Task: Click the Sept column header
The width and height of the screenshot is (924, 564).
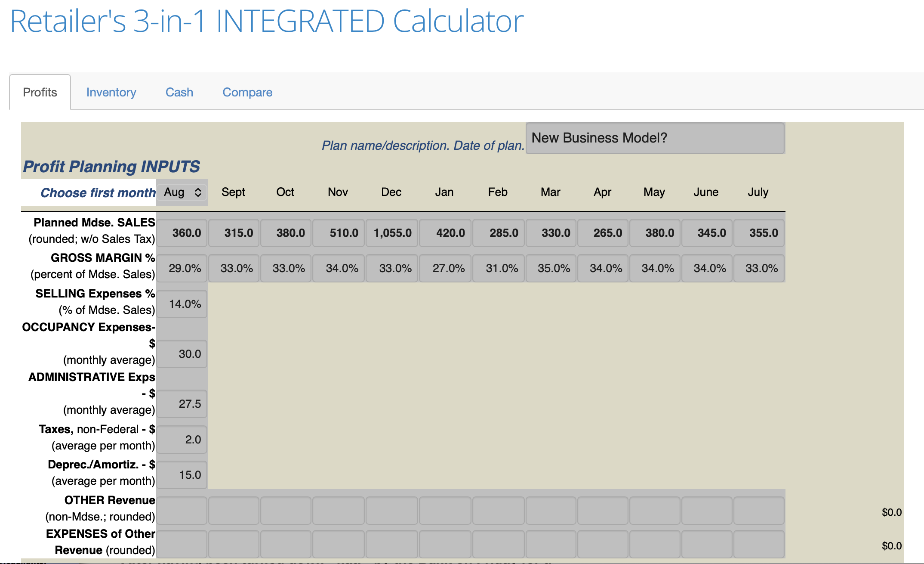Action: pos(233,192)
